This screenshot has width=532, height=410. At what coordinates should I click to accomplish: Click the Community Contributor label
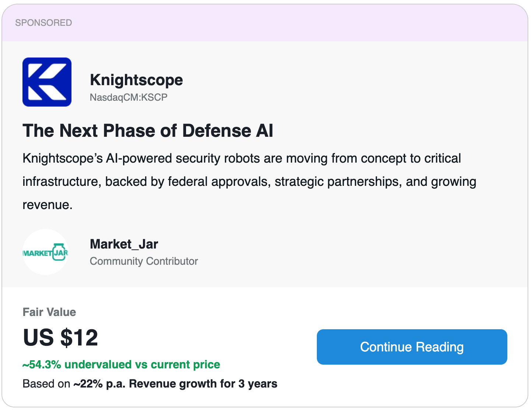(144, 261)
